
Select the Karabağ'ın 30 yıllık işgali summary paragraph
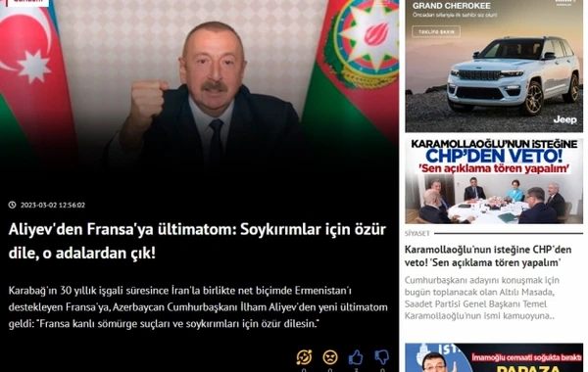pyautogui.click(x=198, y=307)
